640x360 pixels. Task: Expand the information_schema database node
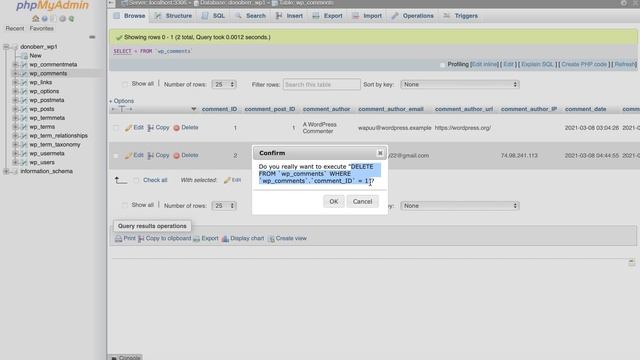(x=7, y=171)
